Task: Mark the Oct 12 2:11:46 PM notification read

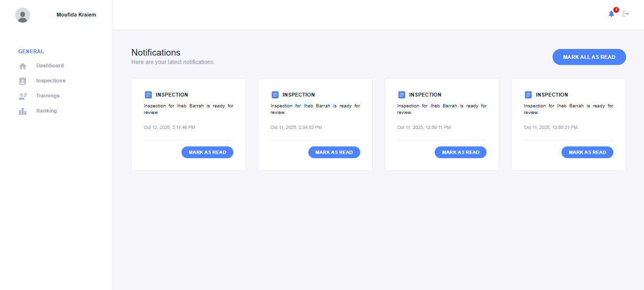Action: pos(207,153)
